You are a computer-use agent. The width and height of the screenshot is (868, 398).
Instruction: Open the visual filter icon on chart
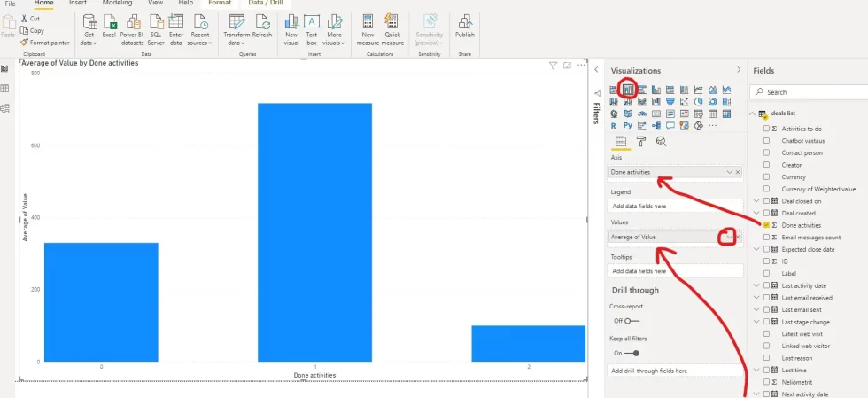pyautogui.click(x=553, y=66)
